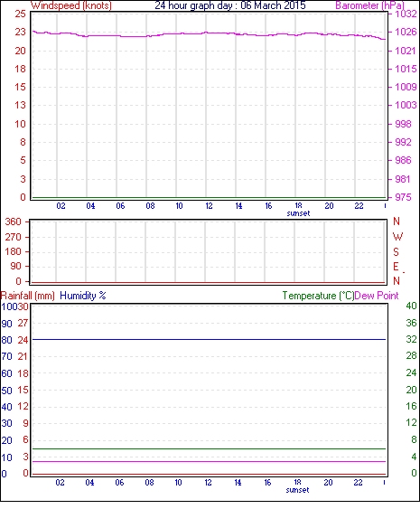Select the magenta dew point line
This screenshot has width=420, height=509.
coord(210,461)
